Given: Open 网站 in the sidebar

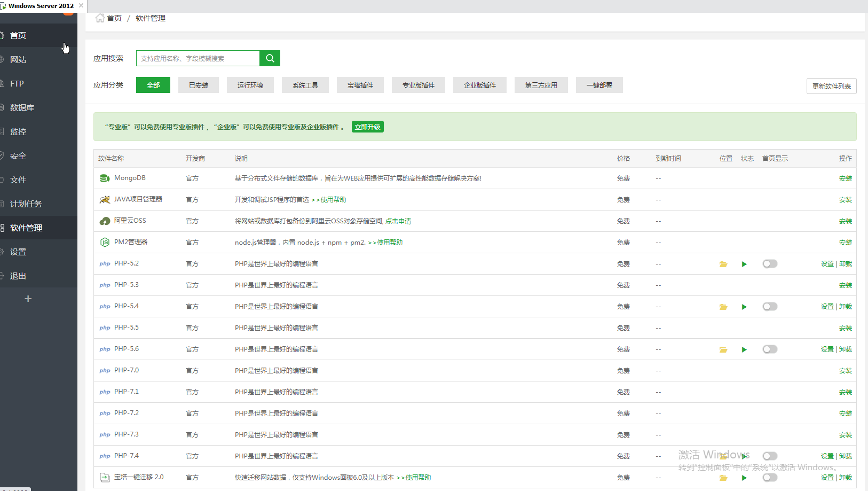Looking at the screenshot, I should tap(38, 59).
